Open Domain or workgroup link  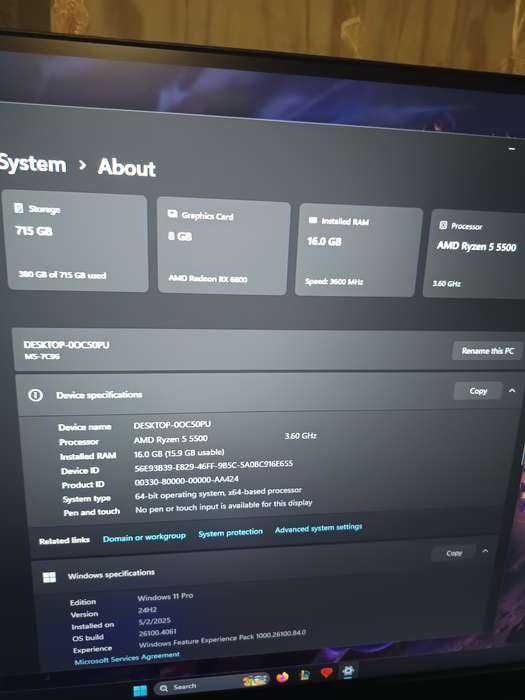(x=144, y=538)
